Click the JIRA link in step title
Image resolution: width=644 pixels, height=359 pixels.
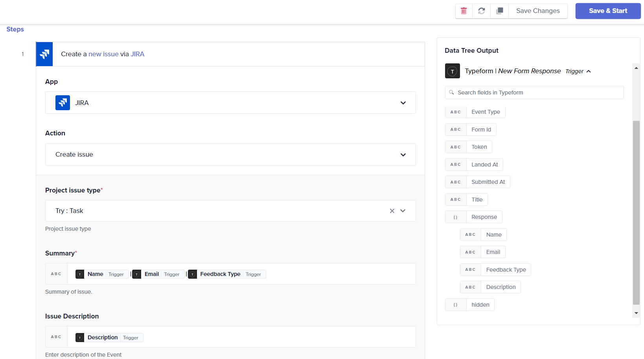(x=138, y=54)
